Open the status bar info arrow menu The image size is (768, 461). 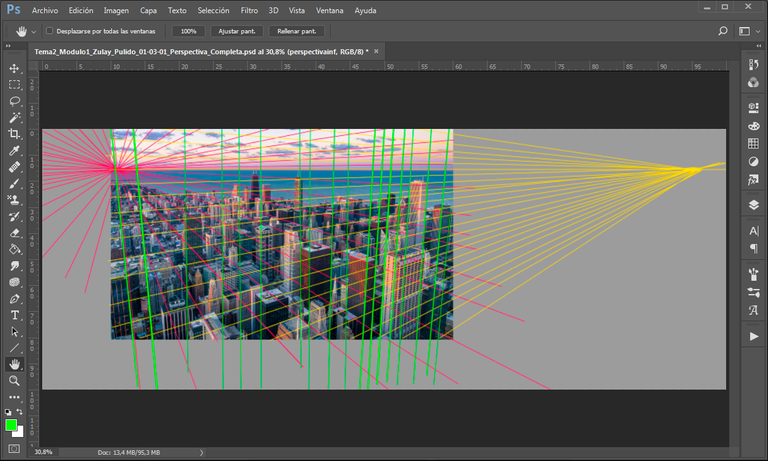coord(201,453)
